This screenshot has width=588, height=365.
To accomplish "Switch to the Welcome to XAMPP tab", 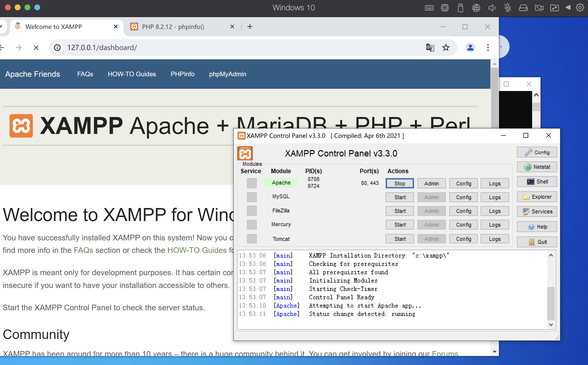I will click(x=66, y=27).
